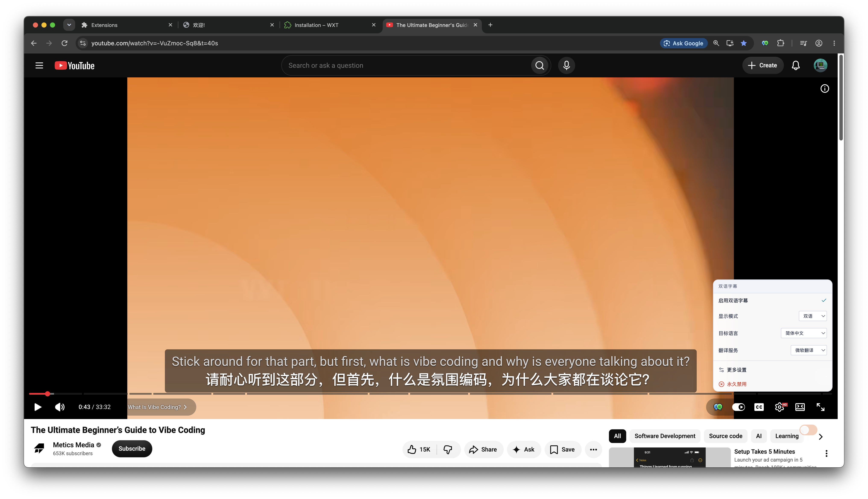
Task: Open media controls icon in Chrome toolbar
Action: 803,43
